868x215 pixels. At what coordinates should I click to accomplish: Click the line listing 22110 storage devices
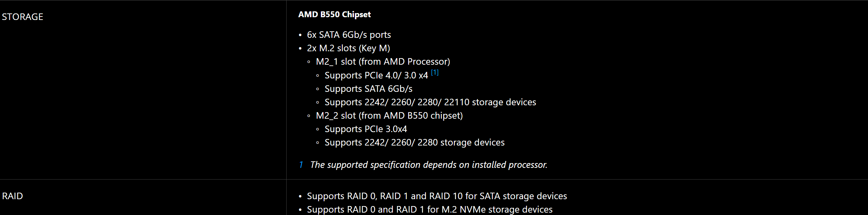430,102
